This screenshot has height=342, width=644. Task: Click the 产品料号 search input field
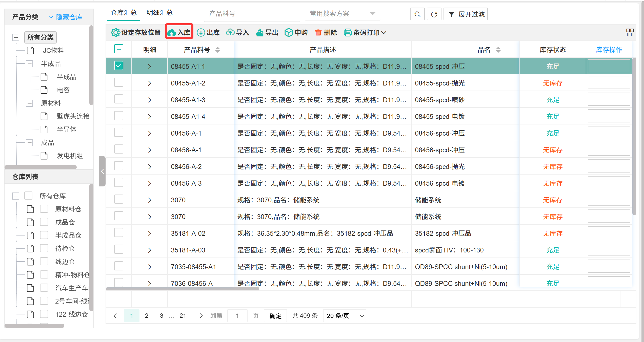(252, 14)
